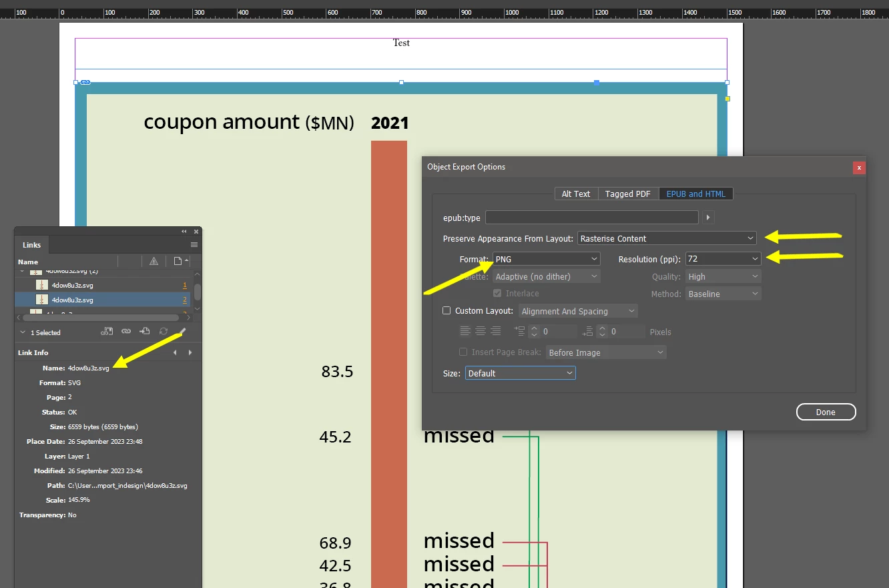This screenshot has width=889, height=588.
Task: Show next link in Link Info
Action: [x=190, y=352]
